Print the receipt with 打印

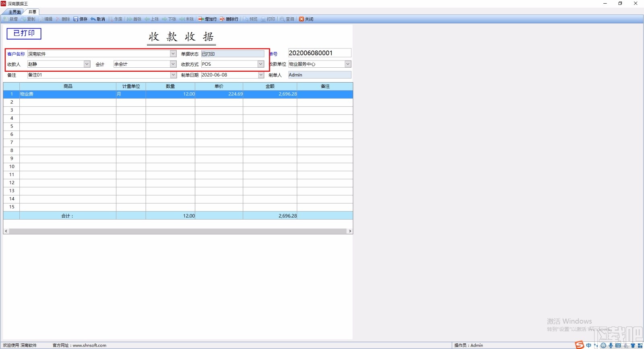[268, 19]
